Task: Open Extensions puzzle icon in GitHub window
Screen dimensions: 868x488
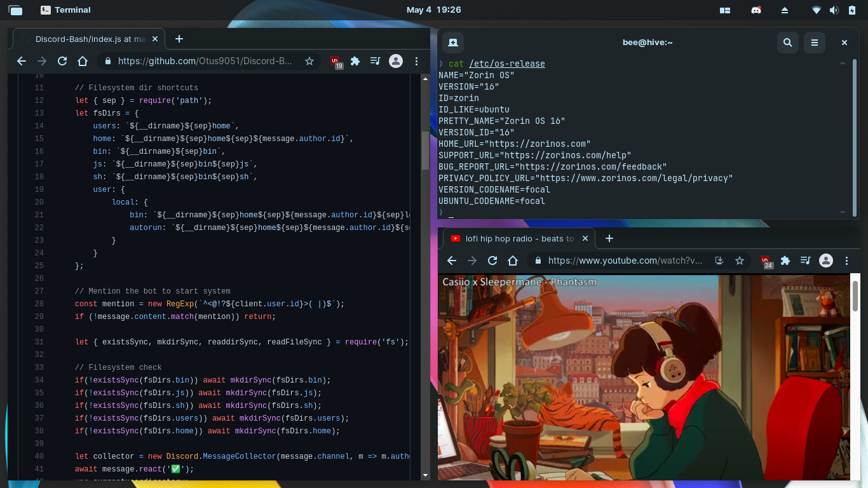Action: [355, 61]
